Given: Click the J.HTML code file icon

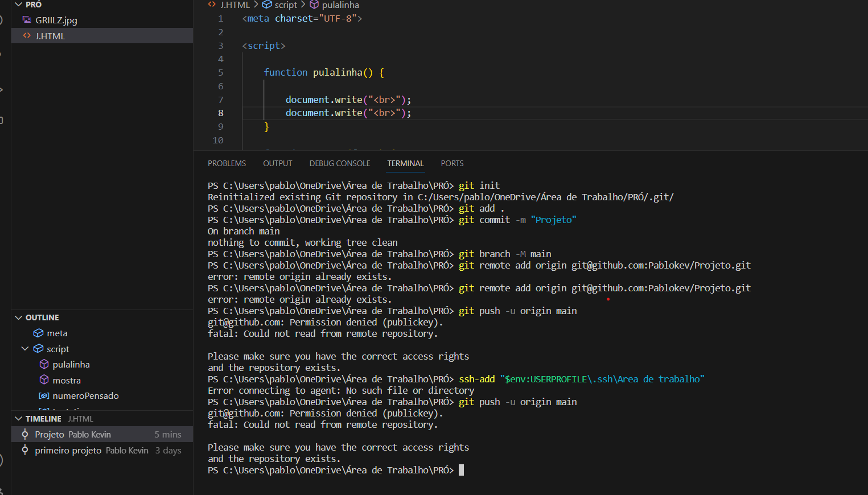Looking at the screenshot, I should (x=27, y=36).
